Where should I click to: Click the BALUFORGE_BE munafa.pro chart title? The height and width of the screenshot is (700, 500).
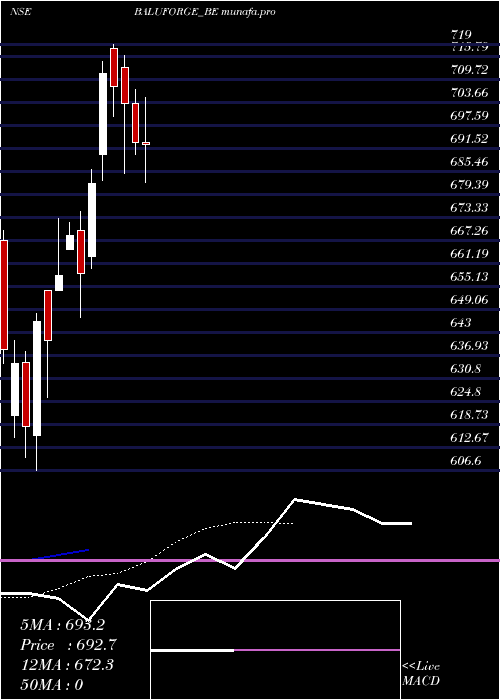(x=204, y=12)
